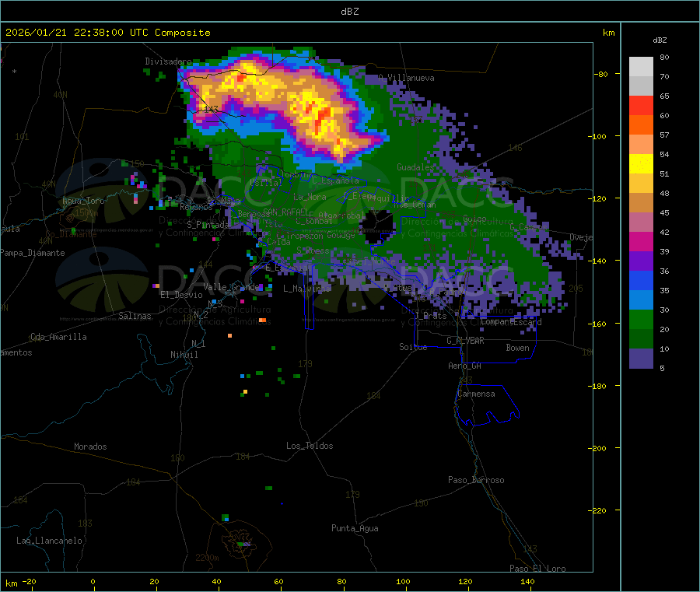Click the dark orange 57-60 dBZ swatch

click(x=641, y=124)
